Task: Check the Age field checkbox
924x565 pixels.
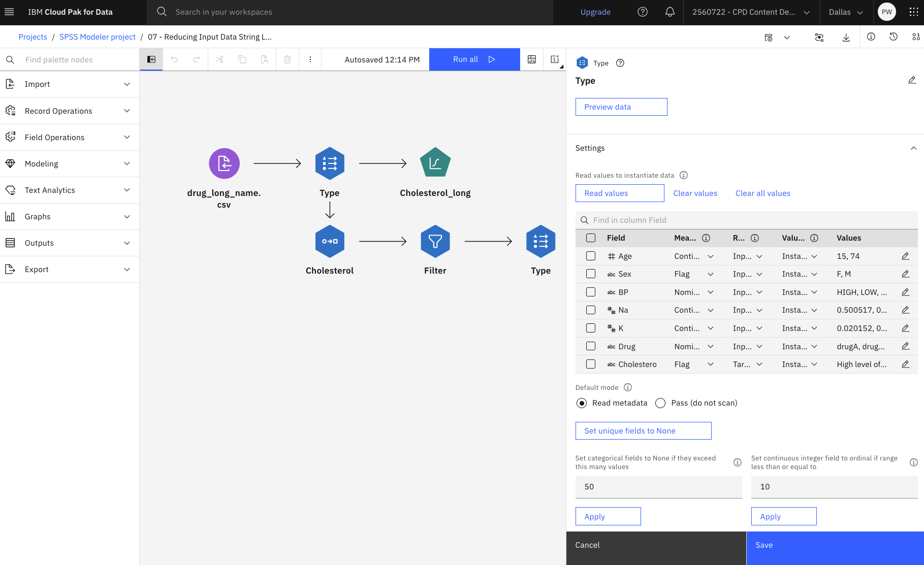Action: 591,256
